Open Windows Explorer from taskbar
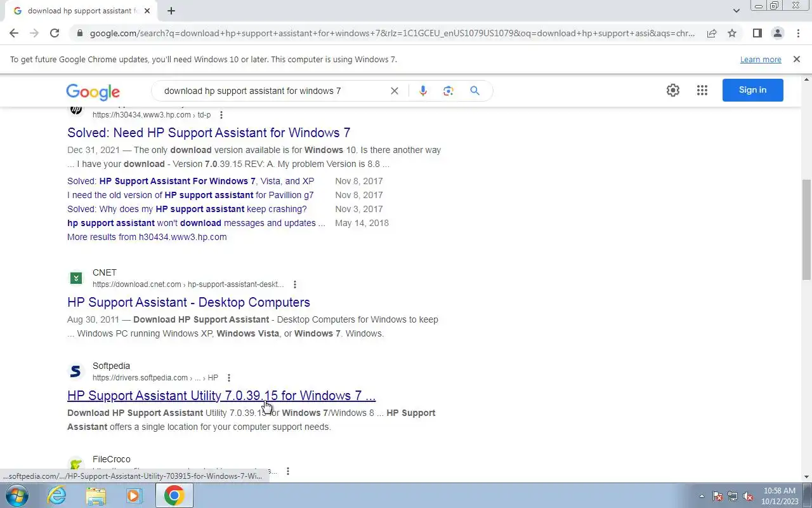The height and width of the screenshot is (508, 812). 96,495
